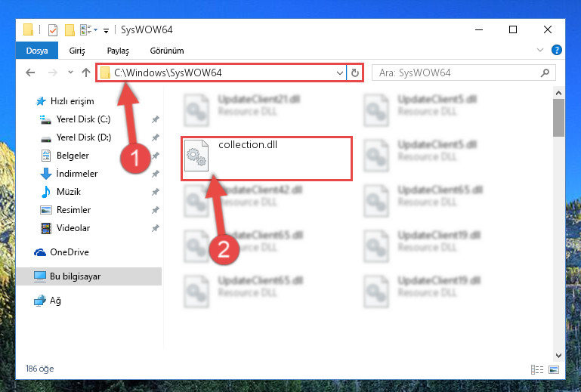Go forward with the right arrow
This screenshot has width=581, height=392.
pyautogui.click(x=53, y=73)
